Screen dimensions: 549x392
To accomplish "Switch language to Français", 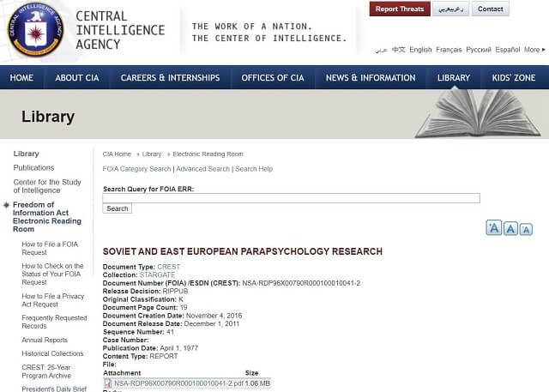I will (449, 50).
